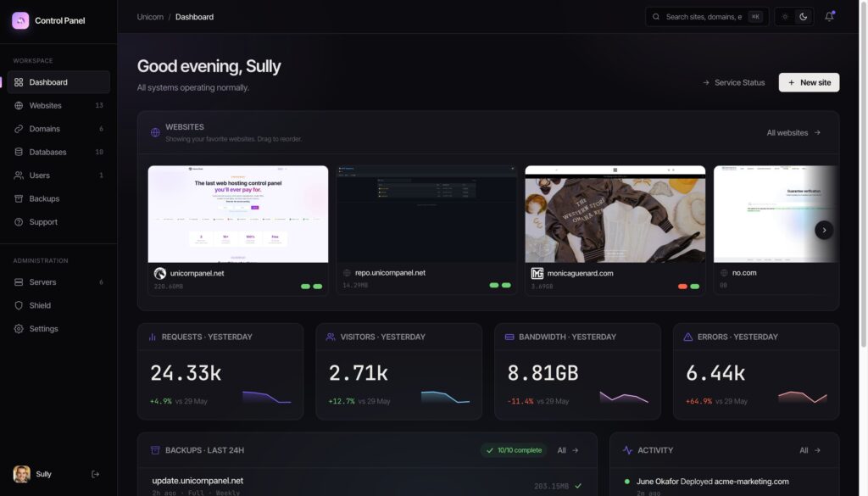Click the monicaguenard.com MG favicon
The width and height of the screenshot is (868, 496).
coord(537,273)
